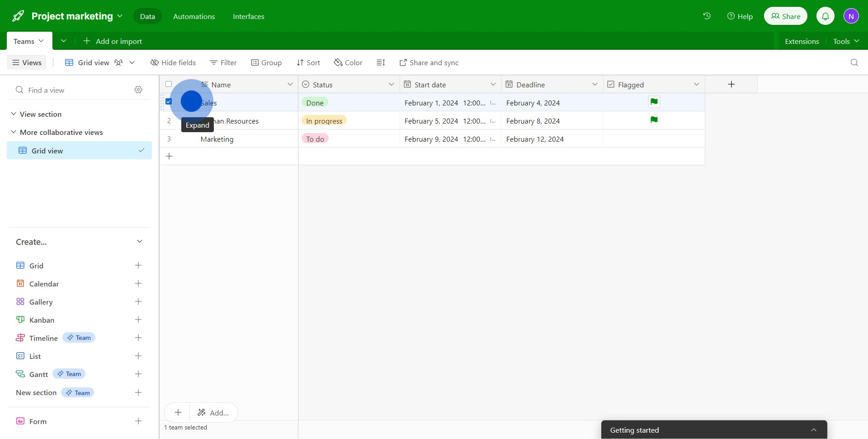Viewport: 868px width, 439px height.
Task: Expand the Getting started panel
Action: point(813,430)
